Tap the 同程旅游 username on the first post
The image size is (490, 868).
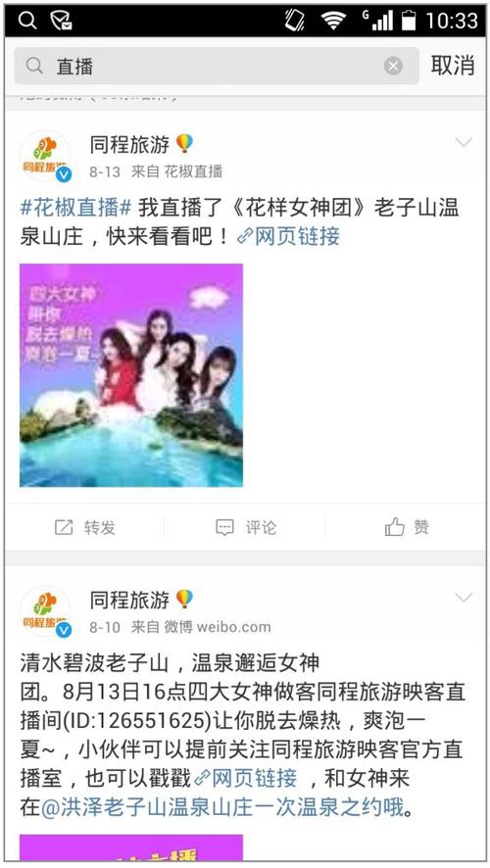click(129, 144)
